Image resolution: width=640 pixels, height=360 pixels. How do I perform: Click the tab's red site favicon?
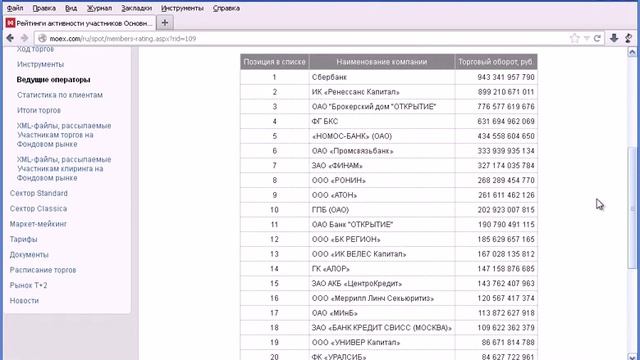pos(10,23)
